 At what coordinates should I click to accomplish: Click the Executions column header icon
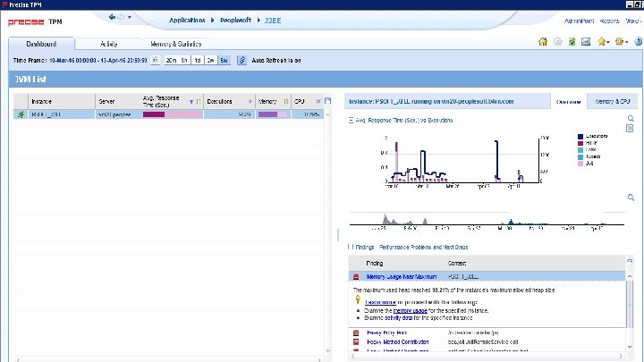pos(250,101)
